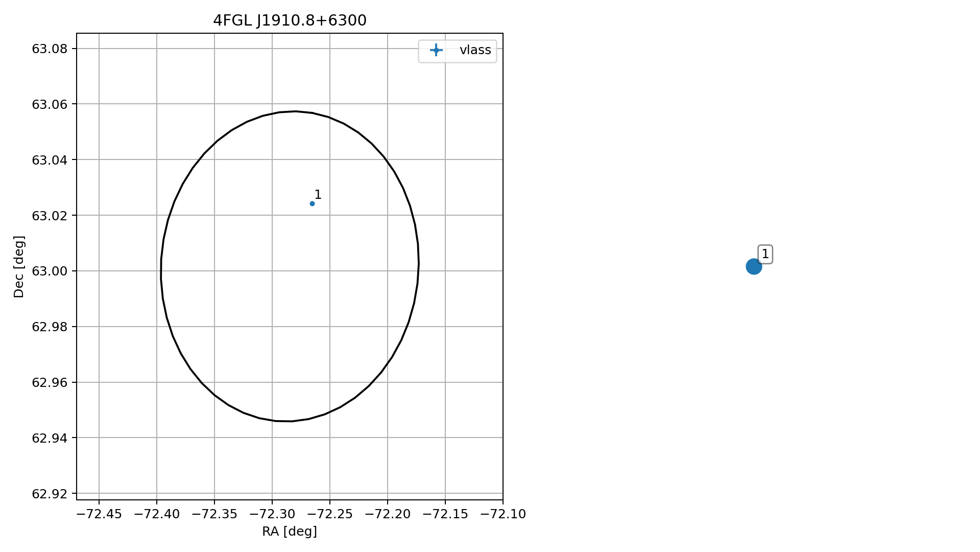
Task: Click the −72.30 x-axis tick label
Action: (x=272, y=514)
